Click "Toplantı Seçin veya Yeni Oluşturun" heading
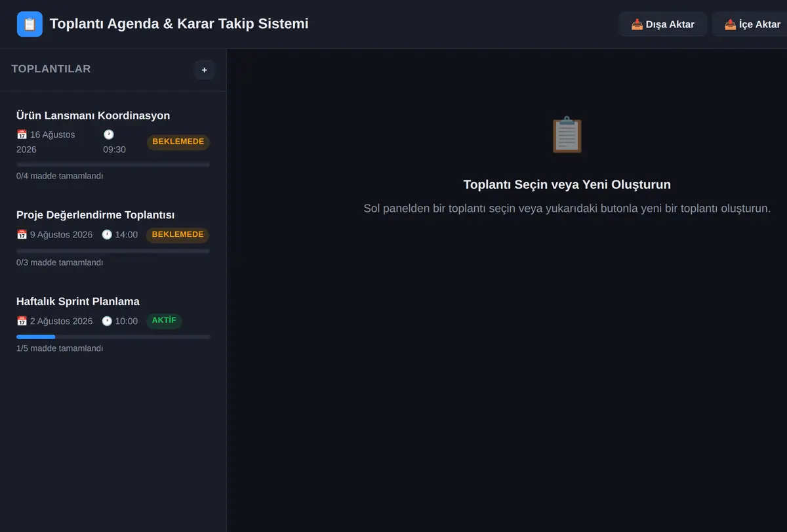 pyautogui.click(x=567, y=184)
